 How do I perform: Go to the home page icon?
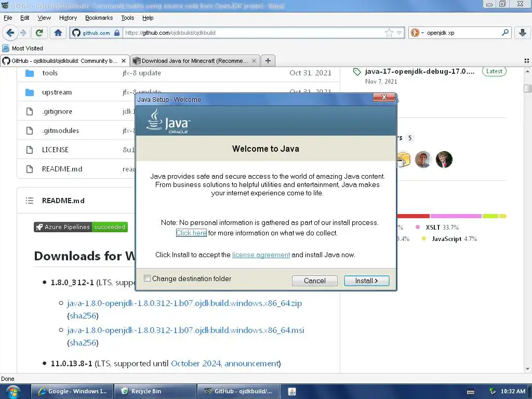58,33
